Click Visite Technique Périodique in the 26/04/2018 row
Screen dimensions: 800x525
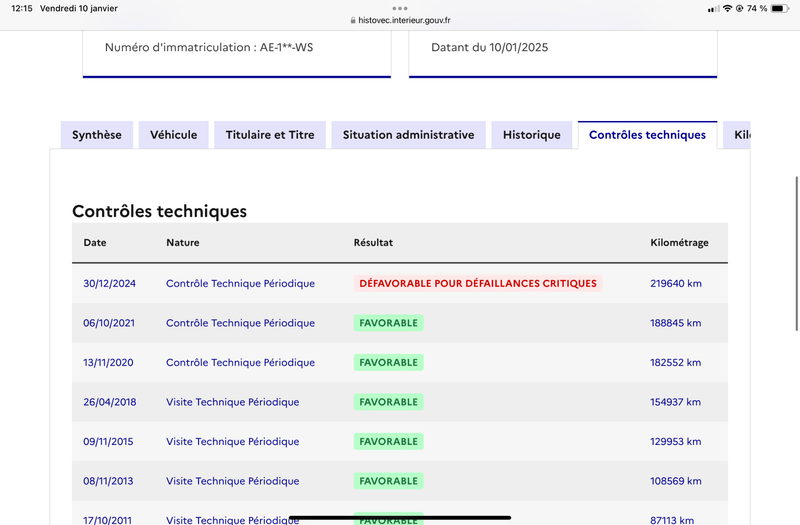click(x=233, y=402)
